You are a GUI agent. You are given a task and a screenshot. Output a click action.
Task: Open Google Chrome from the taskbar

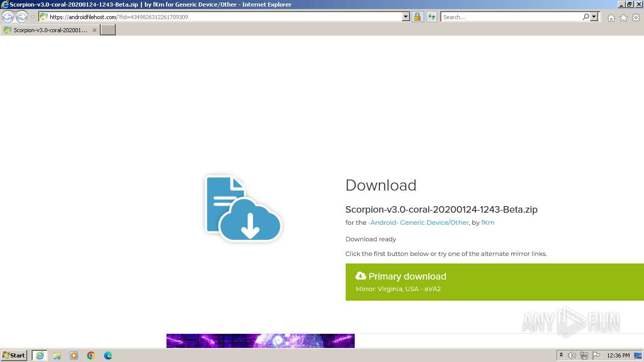click(x=91, y=355)
